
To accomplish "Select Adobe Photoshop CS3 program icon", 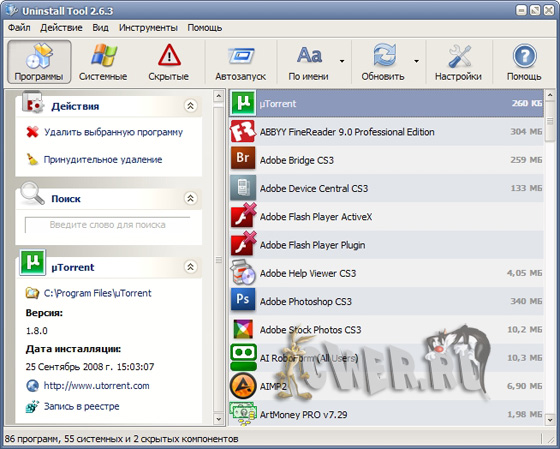I will click(x=243, y=301).
